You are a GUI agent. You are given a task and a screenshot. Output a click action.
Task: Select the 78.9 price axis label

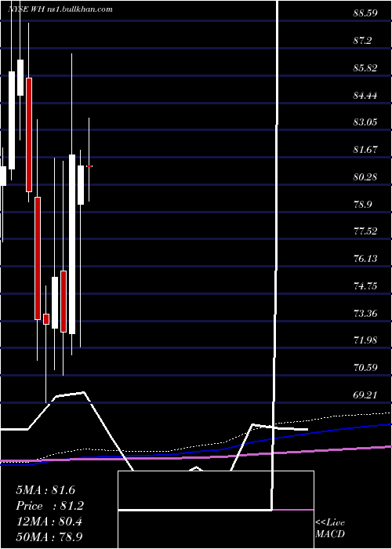click(362, 204)
